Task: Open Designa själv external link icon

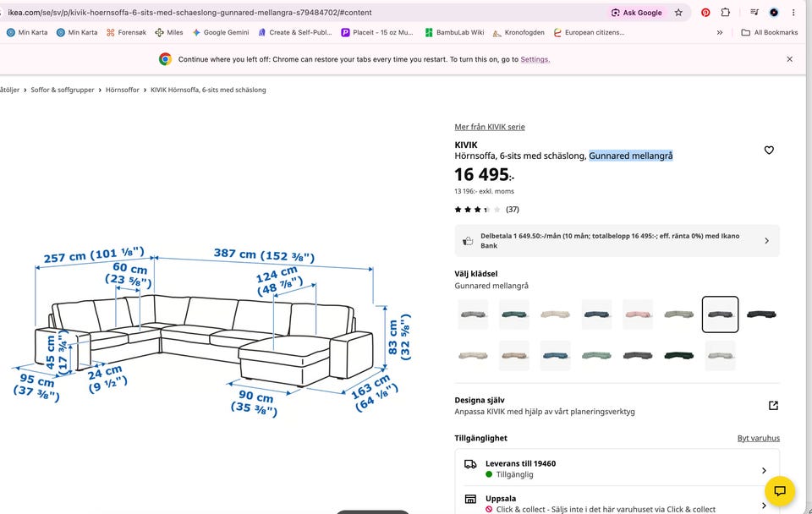Action: (773, 405)
